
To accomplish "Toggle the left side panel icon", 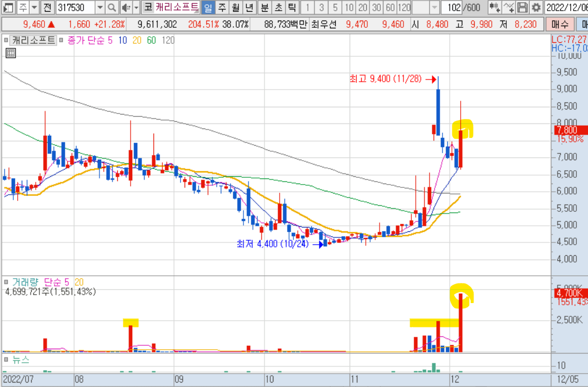I will point(8,7).
